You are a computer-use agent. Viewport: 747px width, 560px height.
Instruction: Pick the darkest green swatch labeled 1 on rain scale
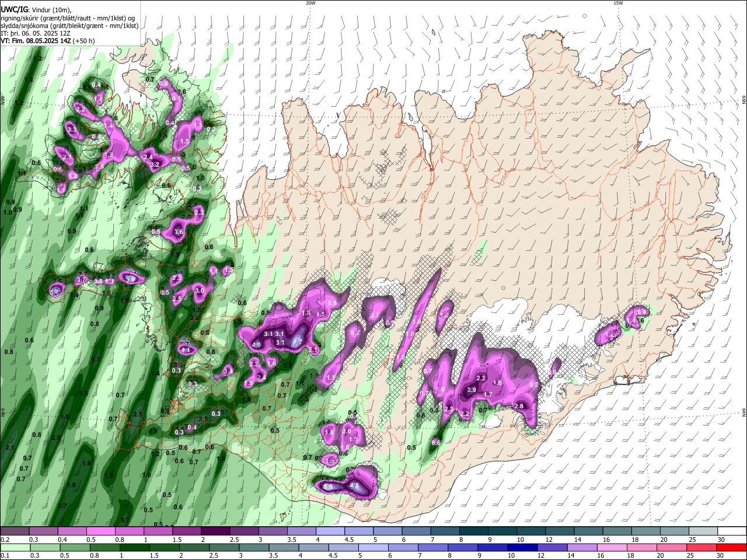tap(135, 547)
